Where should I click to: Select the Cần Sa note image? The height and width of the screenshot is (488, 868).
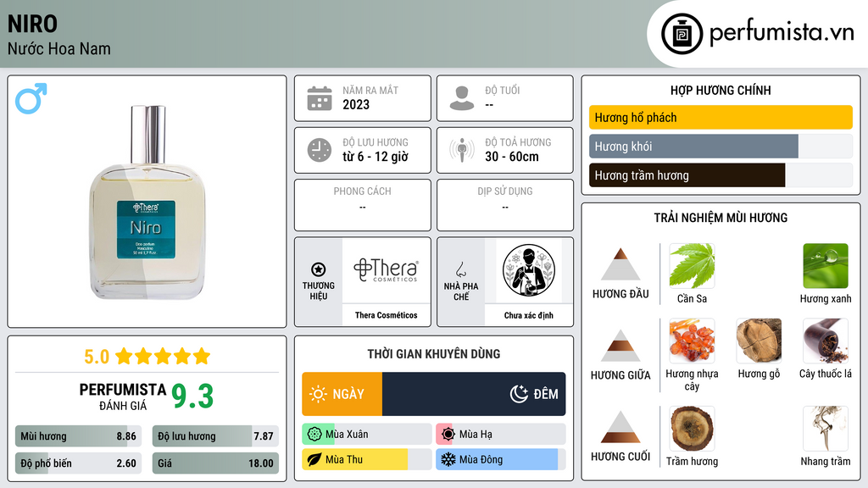click(x=692, y=265)
